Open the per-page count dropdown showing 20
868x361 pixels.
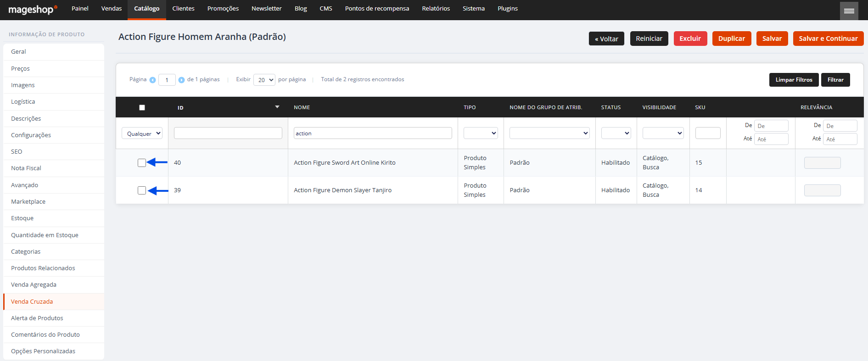coord(264,80)
